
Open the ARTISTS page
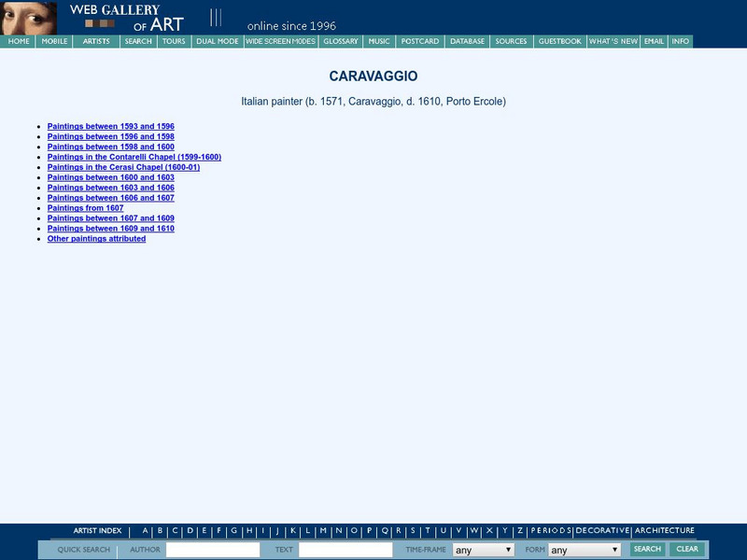pos(96,41)
